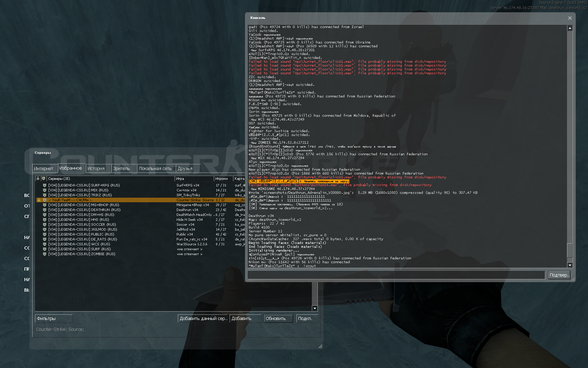Click the shield icon of WCS server
Screen dimensions: 588x368
[x=44, y=244]
